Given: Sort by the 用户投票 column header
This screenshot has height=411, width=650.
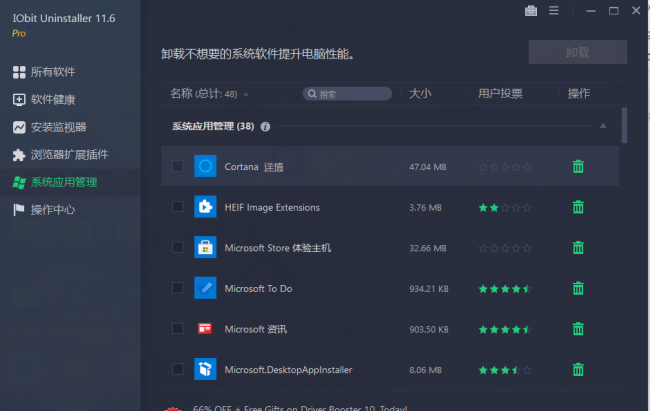Looking at the screenshot, I should [x=500, y=94].
